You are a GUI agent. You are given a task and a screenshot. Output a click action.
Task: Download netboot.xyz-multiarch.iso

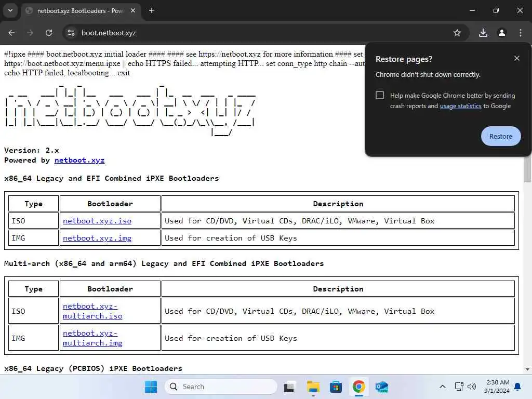coord(92,311)
